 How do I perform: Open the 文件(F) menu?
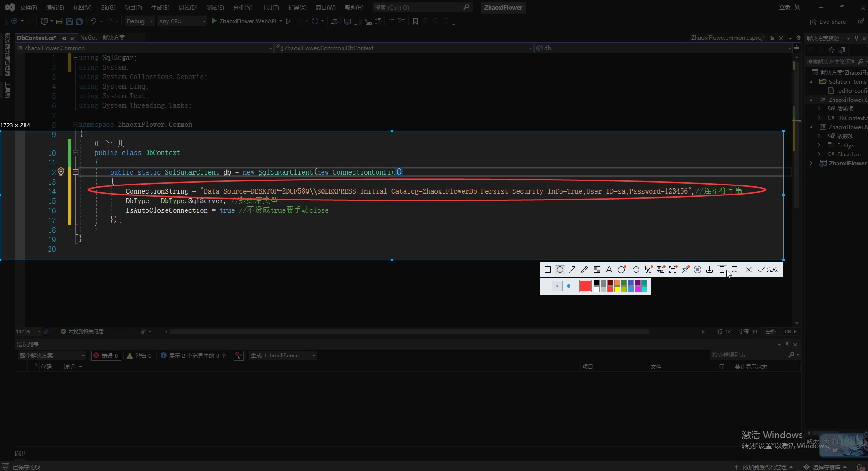(x=28, y=7)
